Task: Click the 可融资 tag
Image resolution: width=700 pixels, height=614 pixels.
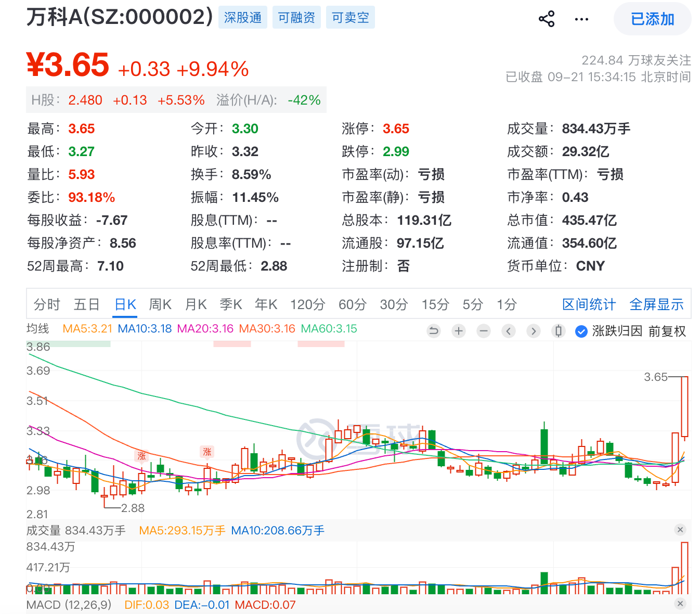Action: [296, 18]
